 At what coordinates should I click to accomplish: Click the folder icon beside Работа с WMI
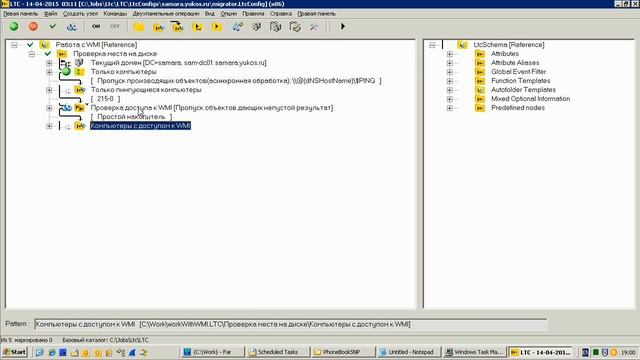[44, 45]
